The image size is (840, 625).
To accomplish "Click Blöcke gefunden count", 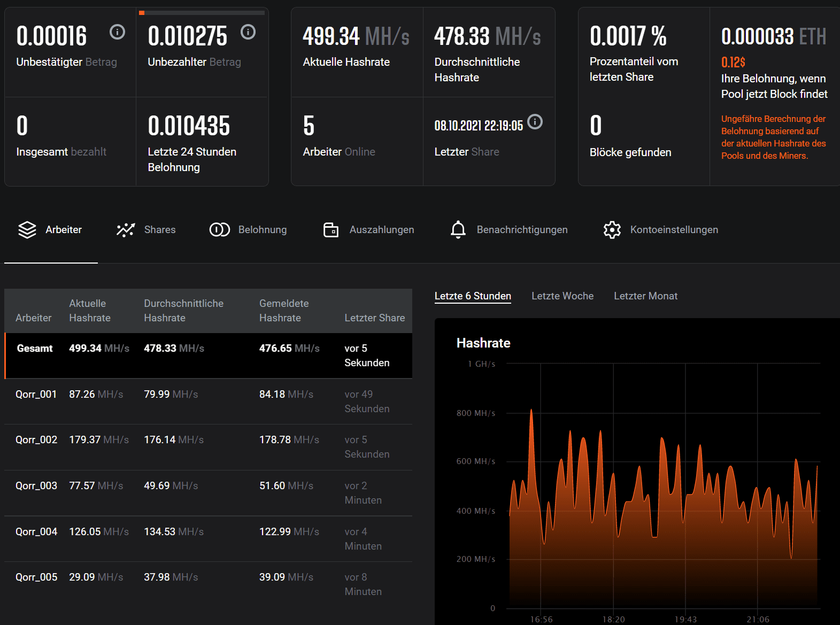I will pyautogui.click(x=596, y=126).
